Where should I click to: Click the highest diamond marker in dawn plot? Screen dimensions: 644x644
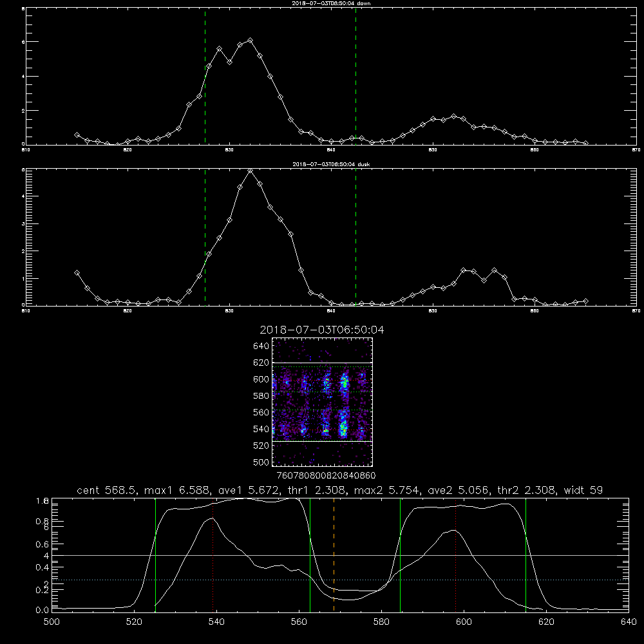tap(250, 40)
